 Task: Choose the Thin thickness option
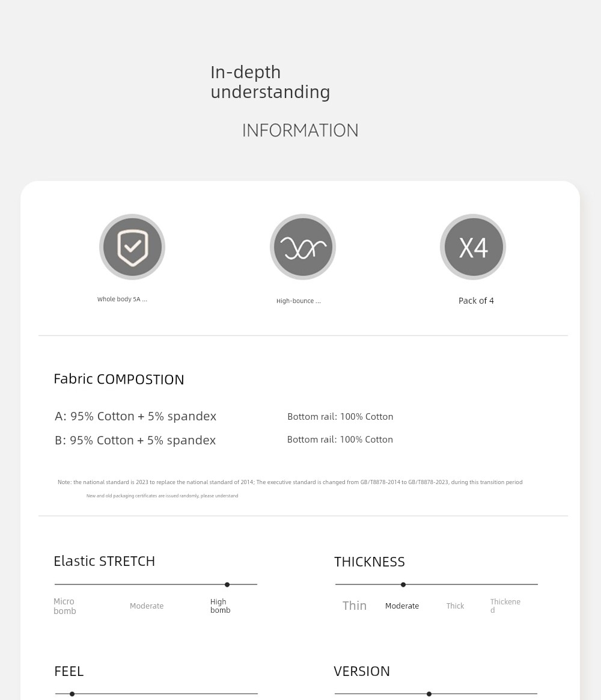[355, 606]
